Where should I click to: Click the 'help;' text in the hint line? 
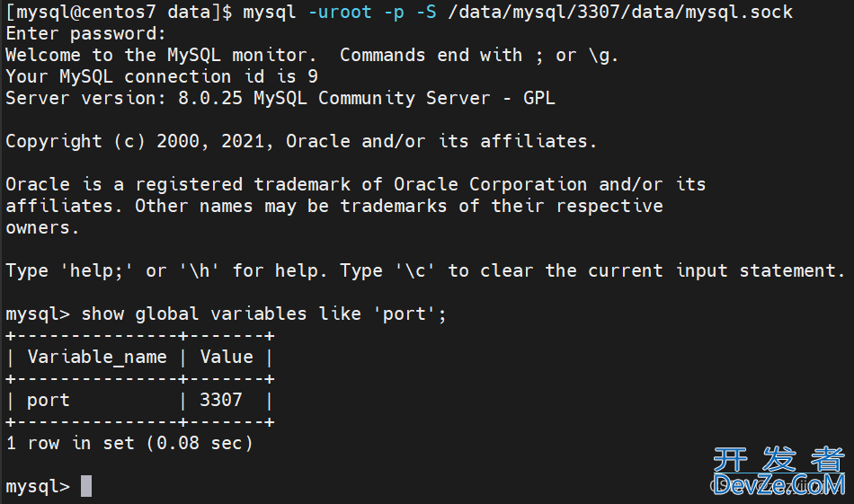(x=96, y=270)
